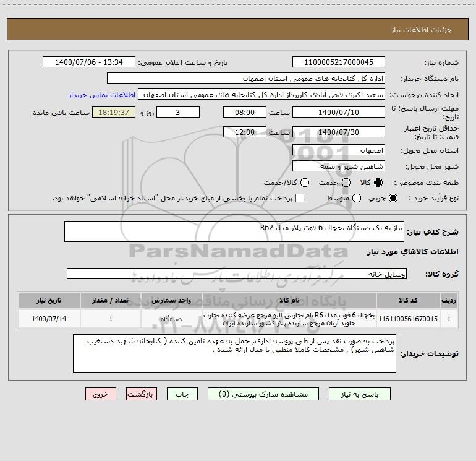The image size is (476, 461).
Task: Click the پاسخ به نیاز button
Action: (x=360, y=394)
